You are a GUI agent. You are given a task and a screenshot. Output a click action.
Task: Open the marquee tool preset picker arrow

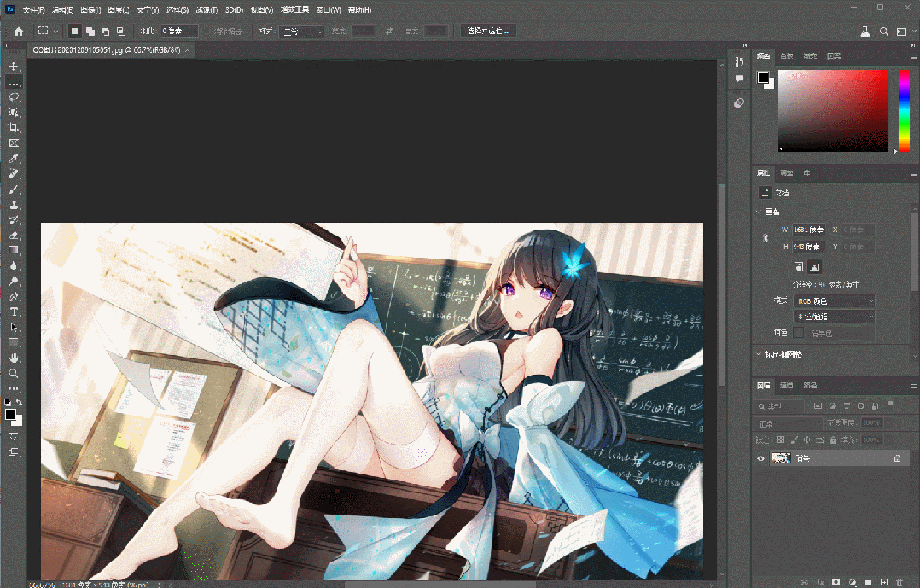coord(55,31)
